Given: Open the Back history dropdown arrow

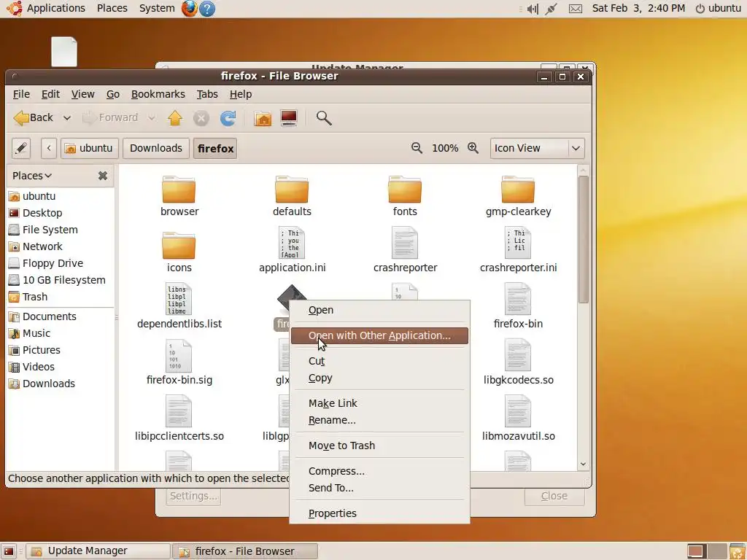Looking at the screenshot, I should (67, 117).
